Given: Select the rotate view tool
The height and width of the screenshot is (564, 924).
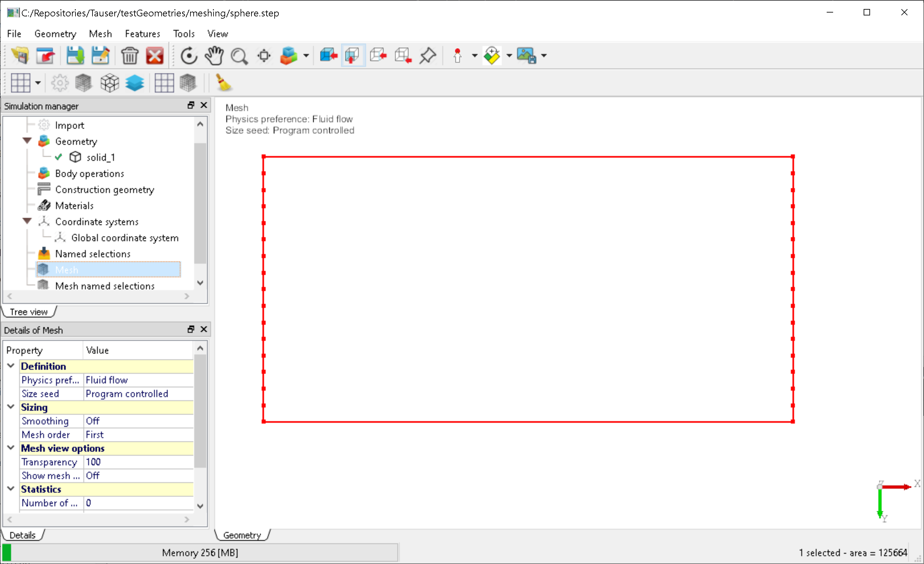Looking at the screenshot, I should (189, 56).
